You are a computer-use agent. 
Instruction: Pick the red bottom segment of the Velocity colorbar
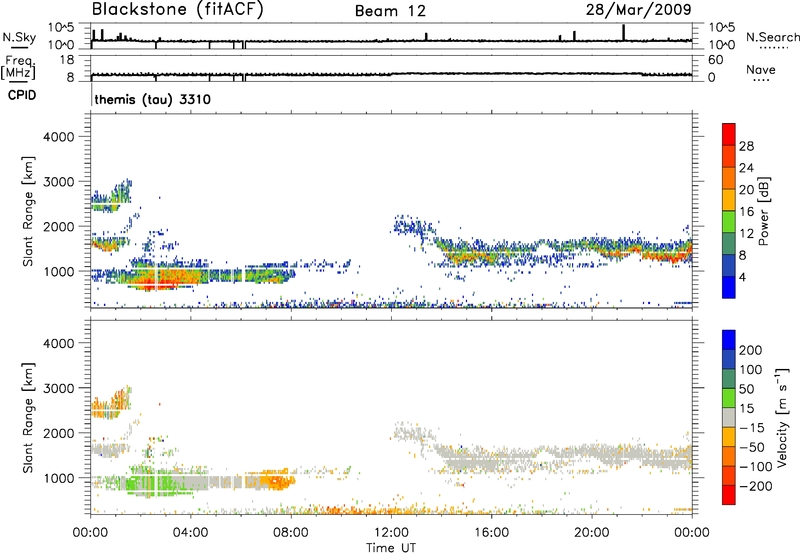[x=729, y=495]
